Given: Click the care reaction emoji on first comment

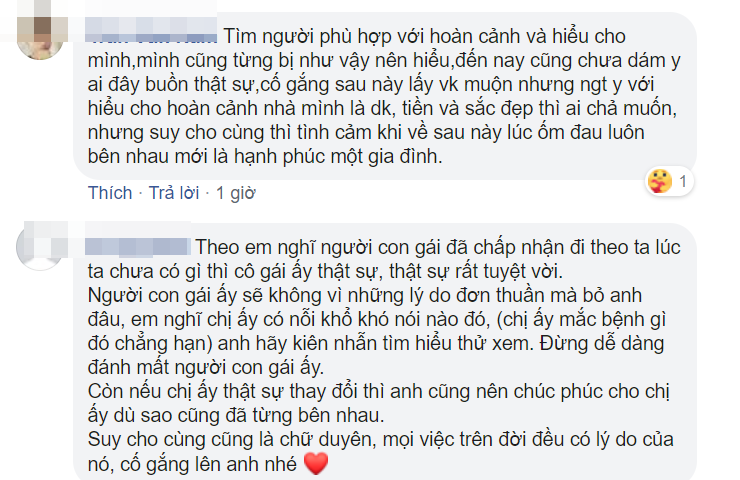Looking at the screenshot, I should 660,181.
